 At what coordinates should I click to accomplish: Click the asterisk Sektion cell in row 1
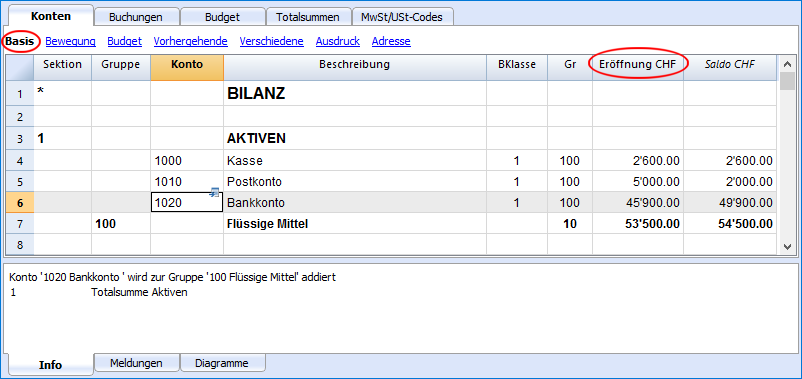click(62, 94)
